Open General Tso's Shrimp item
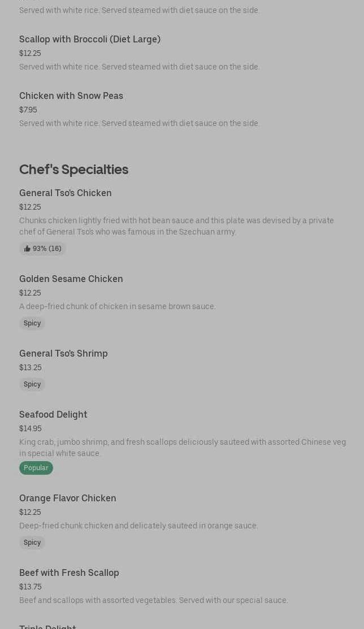This screenshot has height=629, width=364. 63,354
